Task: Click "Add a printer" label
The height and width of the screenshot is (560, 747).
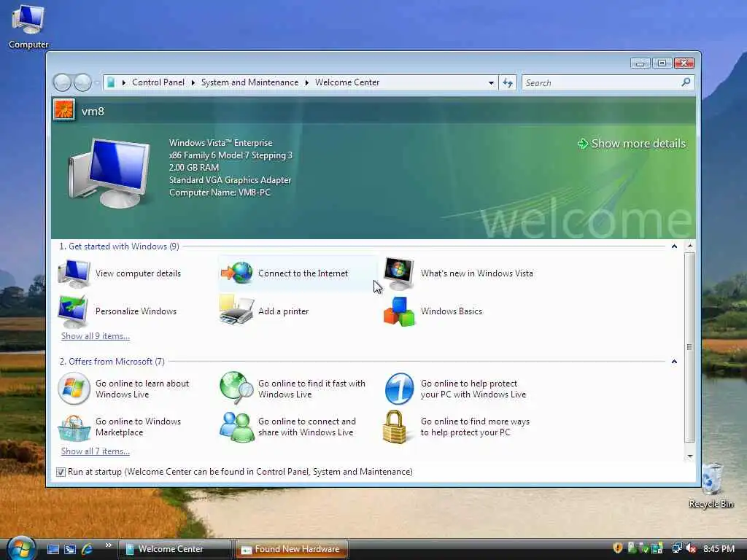Action: (x=284, y=311)
